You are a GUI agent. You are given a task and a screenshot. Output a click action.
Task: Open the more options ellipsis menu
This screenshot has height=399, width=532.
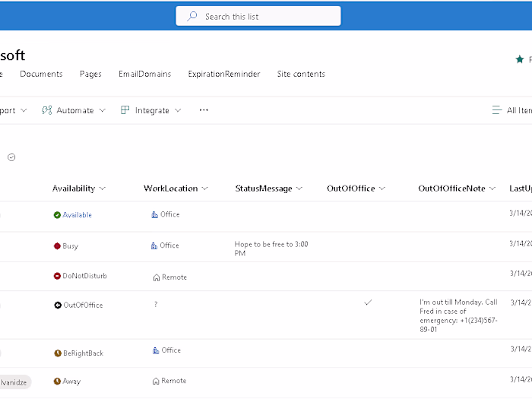[204, 110]
